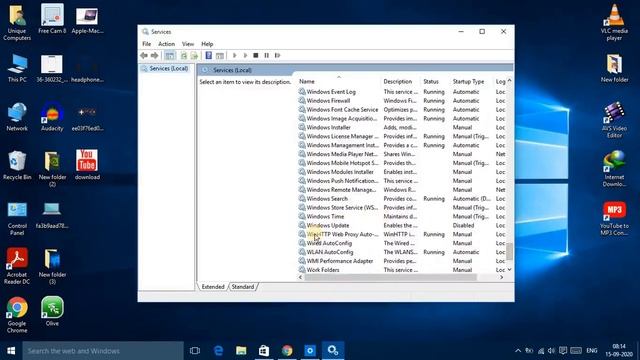Select WMI Performance Adapter service
Image resolution: width=640 pixels, height=360 pixels.
[340, 261]
